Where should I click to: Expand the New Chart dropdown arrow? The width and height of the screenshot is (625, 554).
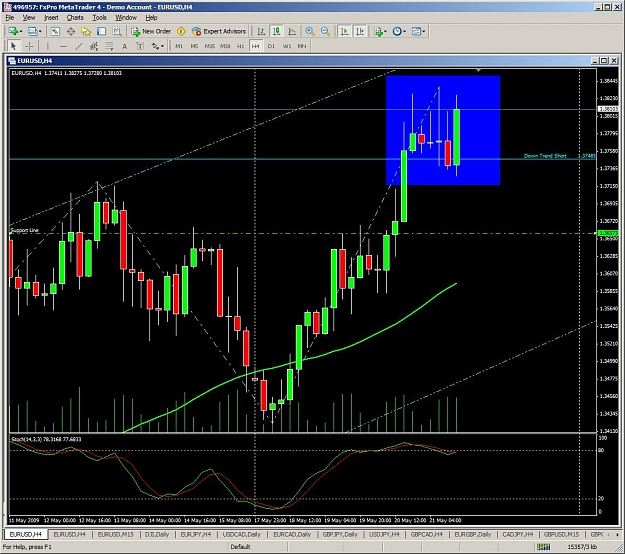[x=20, y=31]
